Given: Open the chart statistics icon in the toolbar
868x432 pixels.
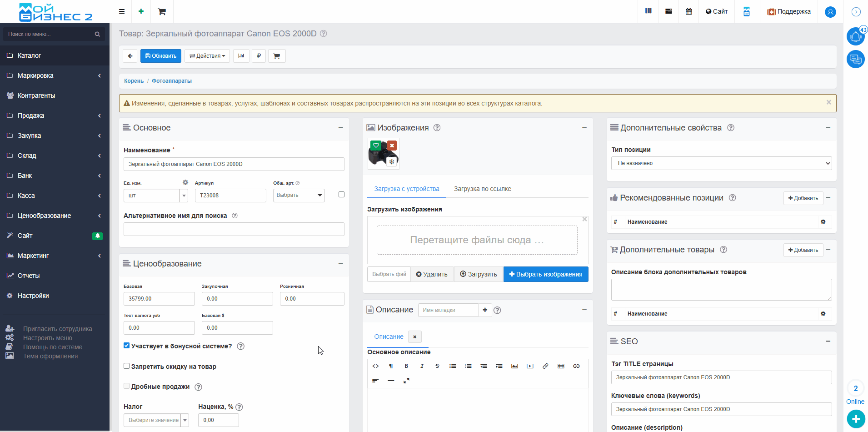Looking at the screenshot, I should [241, 56].
